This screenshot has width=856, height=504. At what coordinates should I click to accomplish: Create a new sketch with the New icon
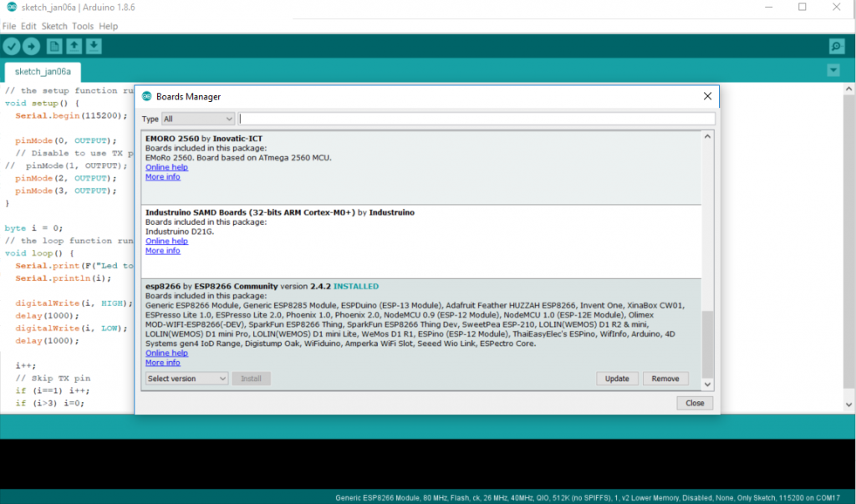point(54,47)
